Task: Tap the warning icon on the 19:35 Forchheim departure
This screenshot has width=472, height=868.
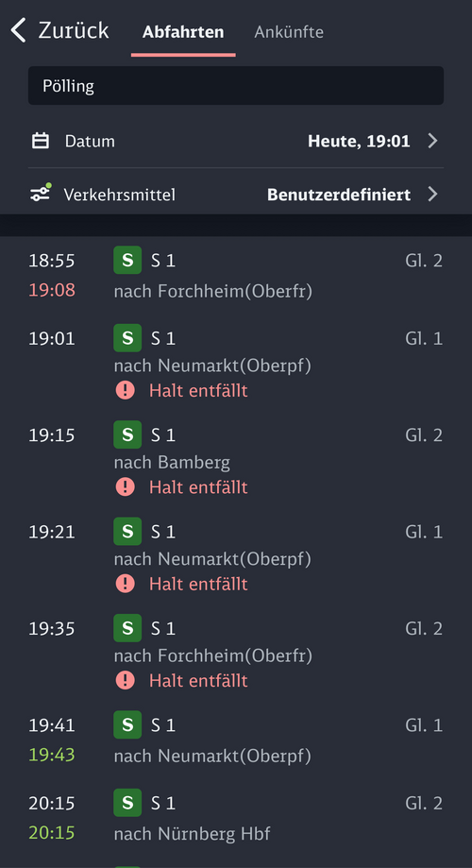Action: pyautogui.click(x=125, y=680)
